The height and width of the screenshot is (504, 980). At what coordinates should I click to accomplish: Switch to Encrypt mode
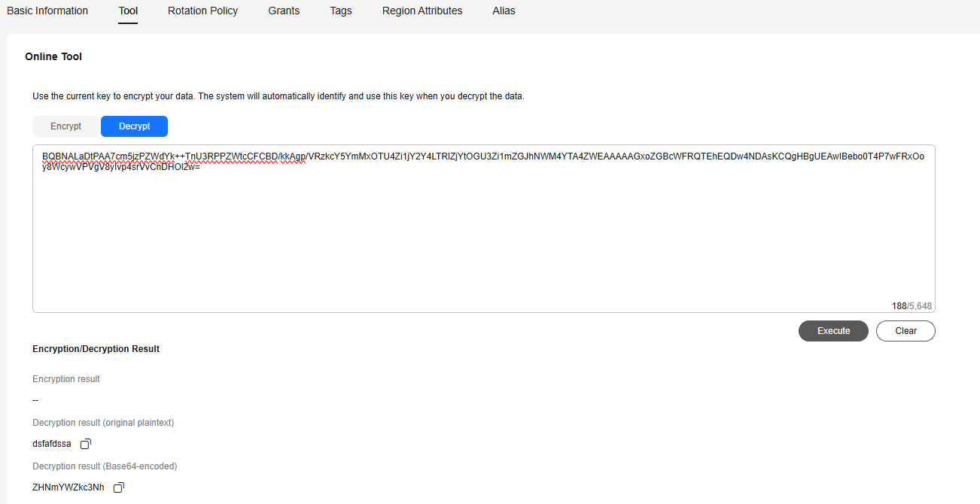pos(66,126)
